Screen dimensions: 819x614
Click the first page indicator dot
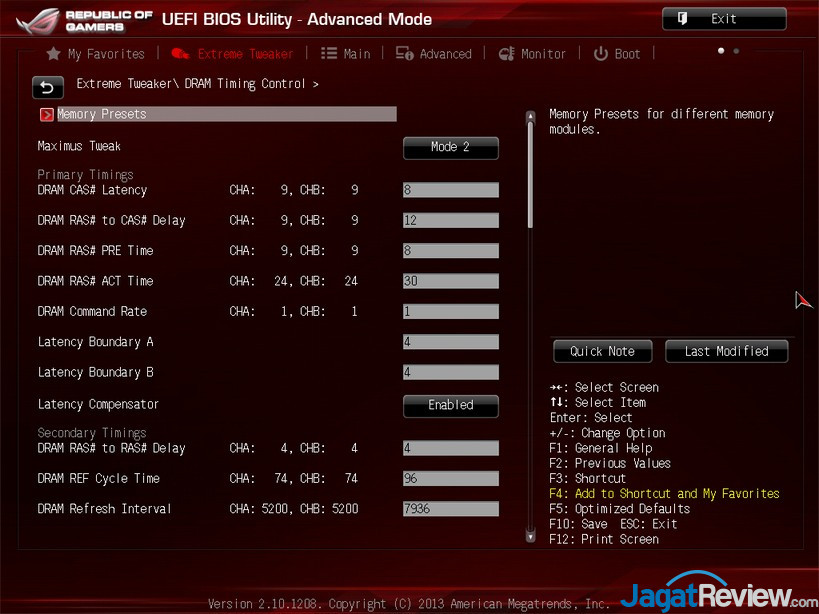(721, 51)
